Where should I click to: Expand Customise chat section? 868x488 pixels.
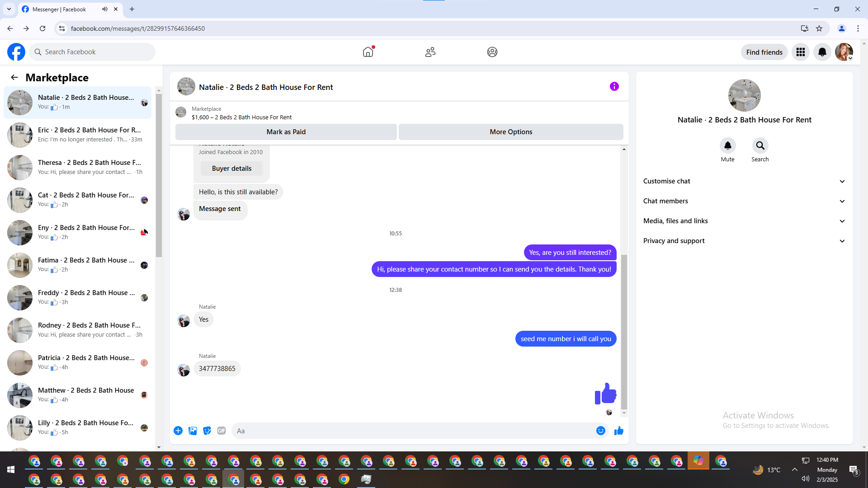(x=744, y=181)
